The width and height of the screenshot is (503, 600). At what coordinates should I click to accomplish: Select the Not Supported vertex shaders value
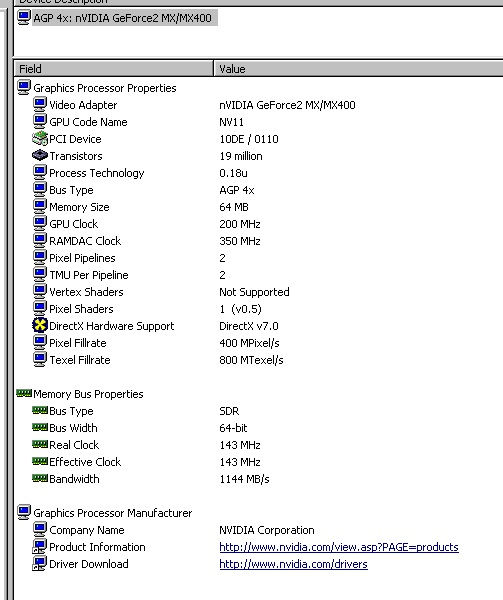(254, 292)
